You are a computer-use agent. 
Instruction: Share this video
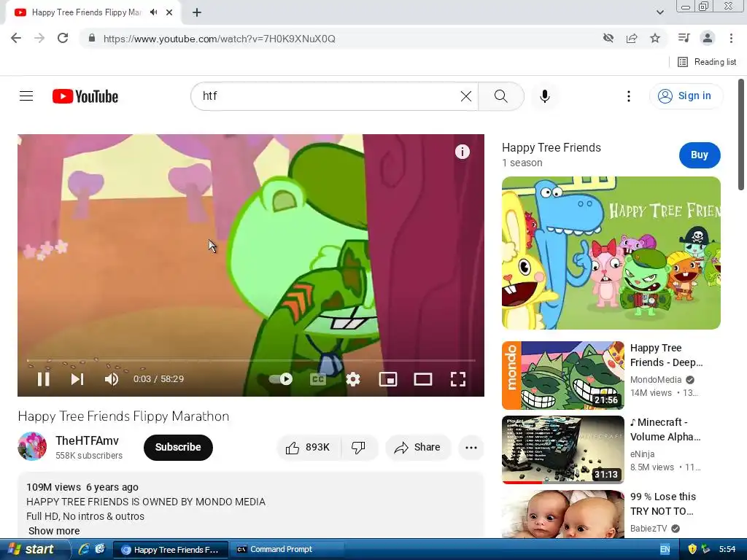[417, 447]
